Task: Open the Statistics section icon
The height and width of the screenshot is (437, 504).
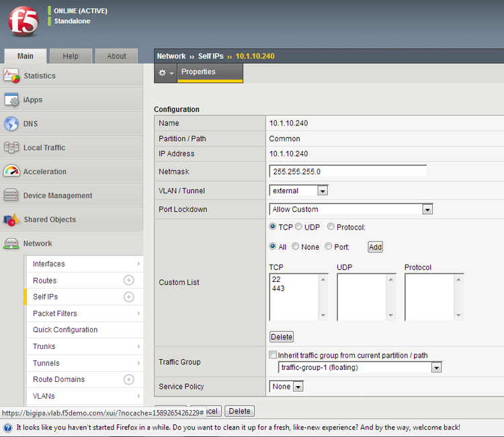Action: click(x=11, y=76)
